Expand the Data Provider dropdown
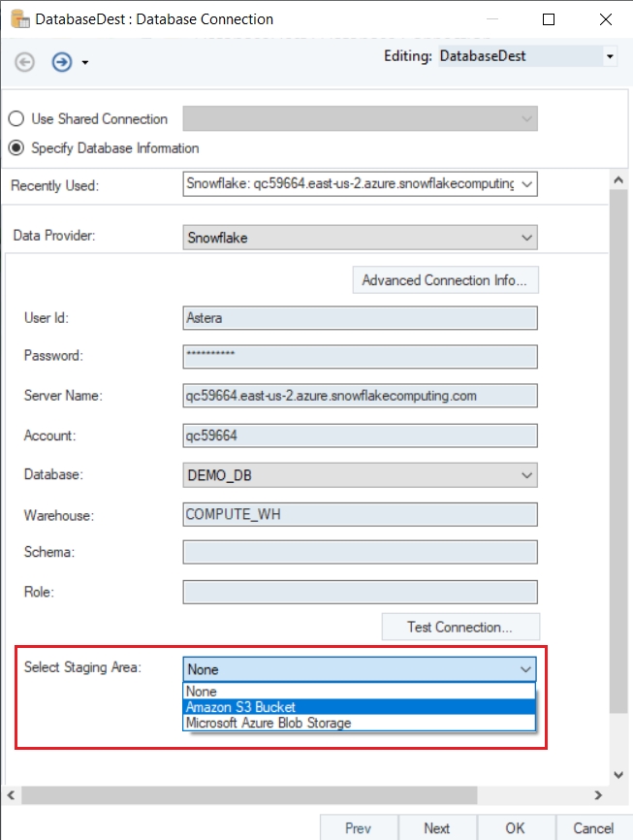Screen dimensions: 633x840 click(526, 237)
